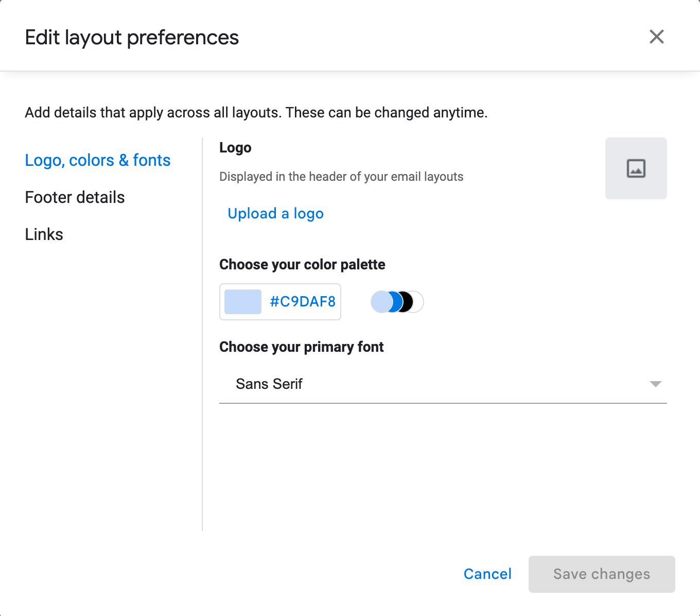The height and width of the screenshot is (616, 700).
Task: Dismiss the Edit layout preferences dialog
Action: coord(656,37)
